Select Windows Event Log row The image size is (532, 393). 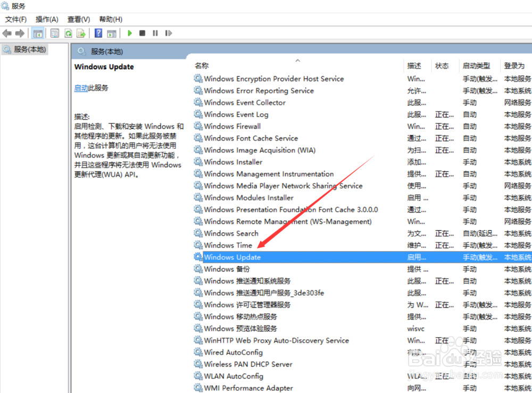point(362,114)
